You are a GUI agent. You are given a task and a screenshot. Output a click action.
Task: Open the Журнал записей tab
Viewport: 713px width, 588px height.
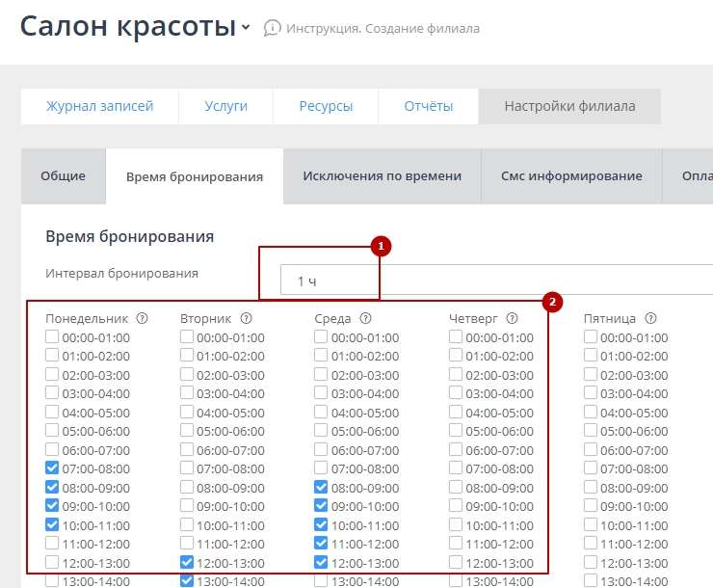(x=99, y=106)
